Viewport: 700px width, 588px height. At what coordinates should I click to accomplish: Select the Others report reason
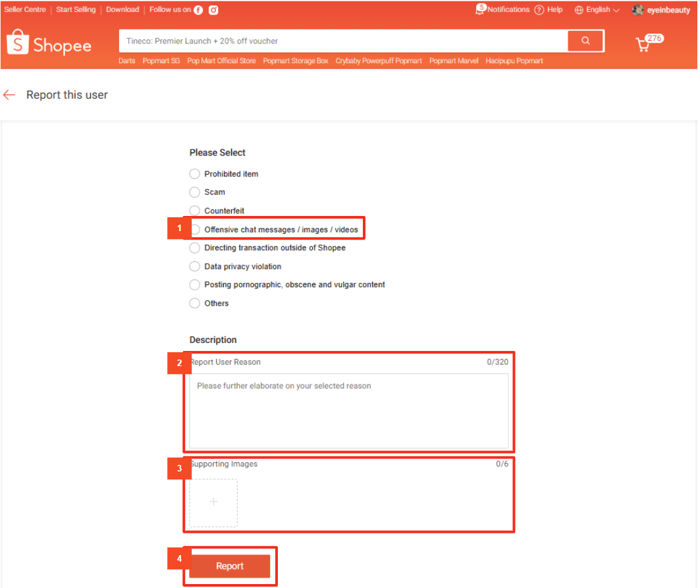tap(194, 303)
